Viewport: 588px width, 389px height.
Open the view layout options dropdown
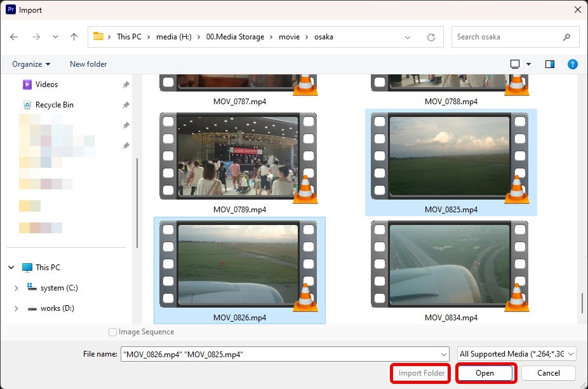[528, 64]
